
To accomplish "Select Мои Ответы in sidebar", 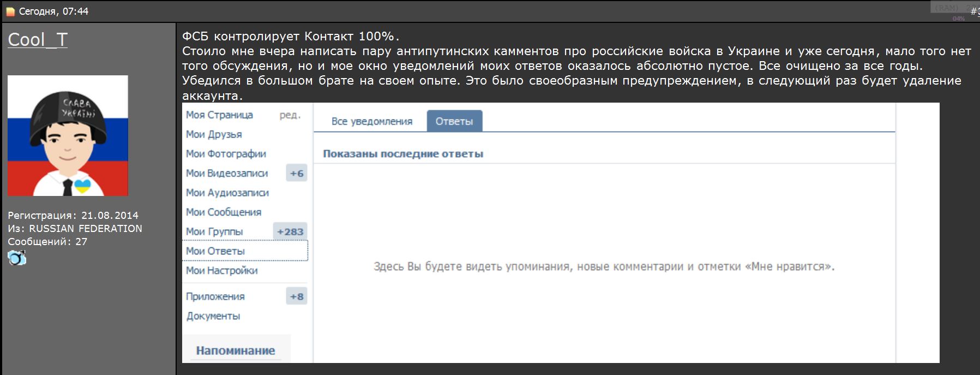I will tap(215, 251).
